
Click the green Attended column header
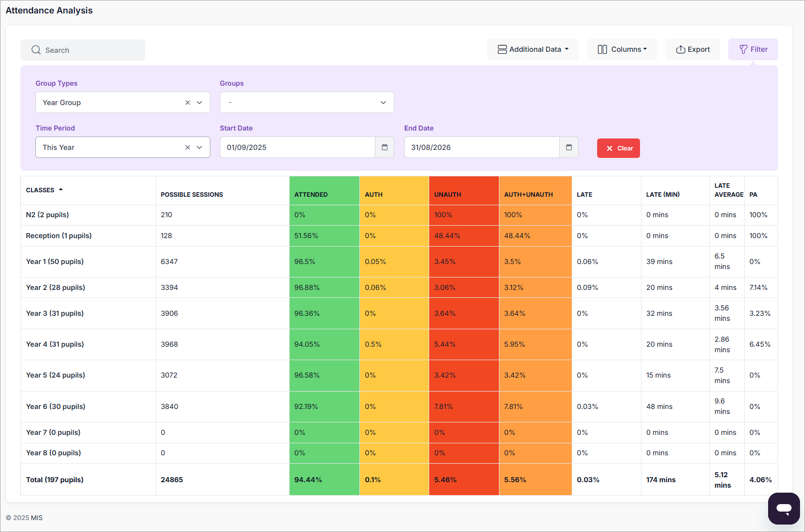(311, 194)
